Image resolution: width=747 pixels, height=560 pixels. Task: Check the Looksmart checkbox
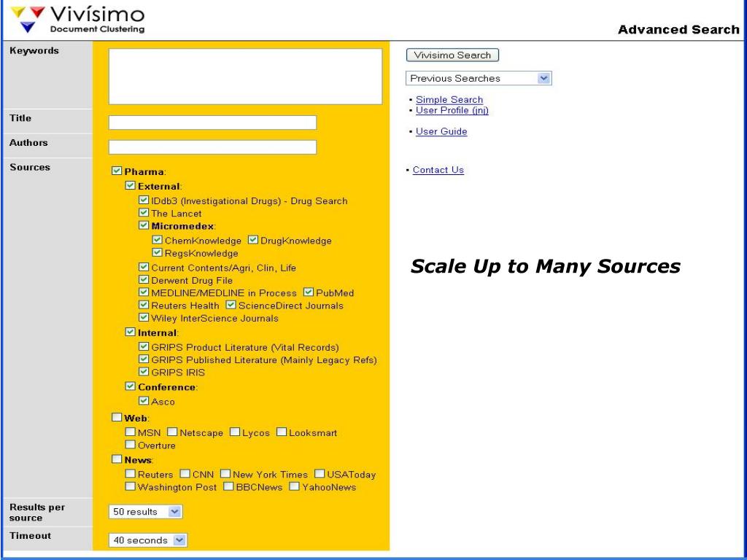(x=282, y=432)
